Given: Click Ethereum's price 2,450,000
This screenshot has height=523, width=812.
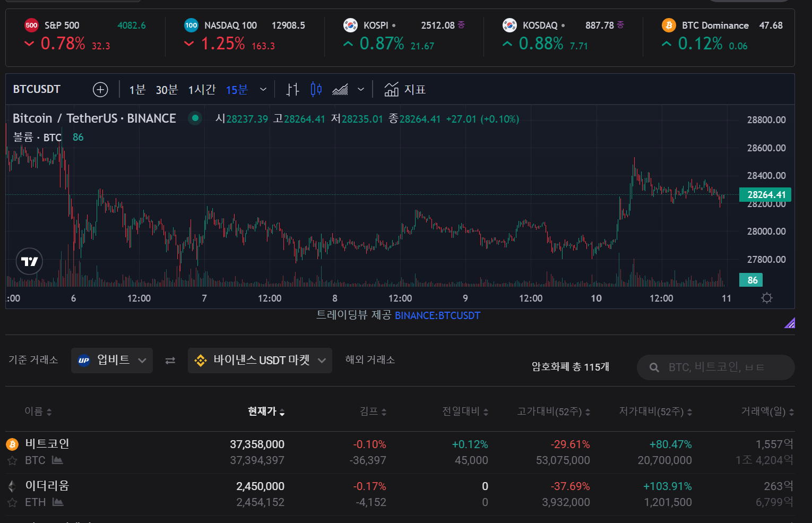Looking at the screenshot, I should click(x=261, y=486).
